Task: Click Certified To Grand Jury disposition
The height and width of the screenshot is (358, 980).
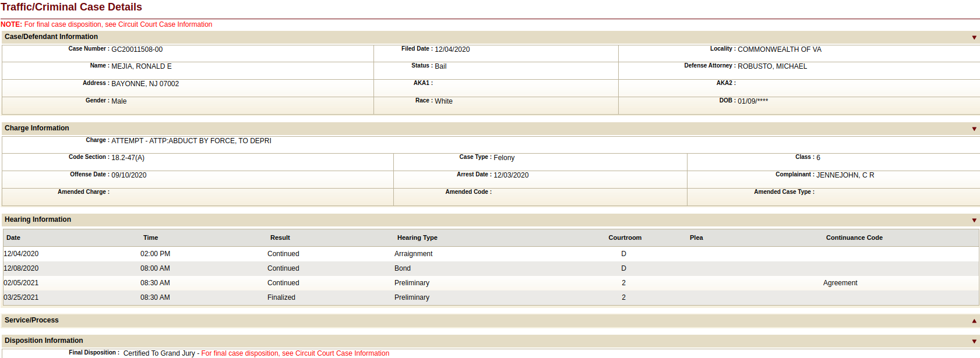Action: click(159, 353)
